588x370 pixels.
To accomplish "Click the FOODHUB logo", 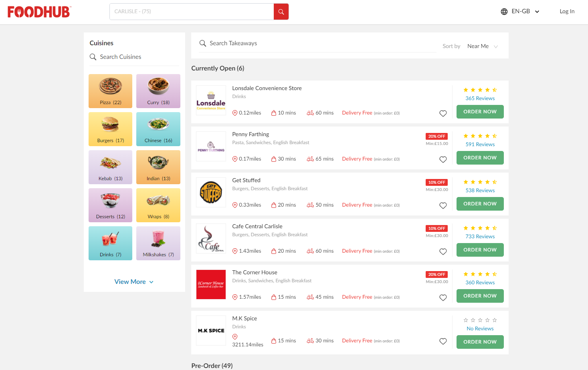I will pyautogui.click(x=39, y=12).
